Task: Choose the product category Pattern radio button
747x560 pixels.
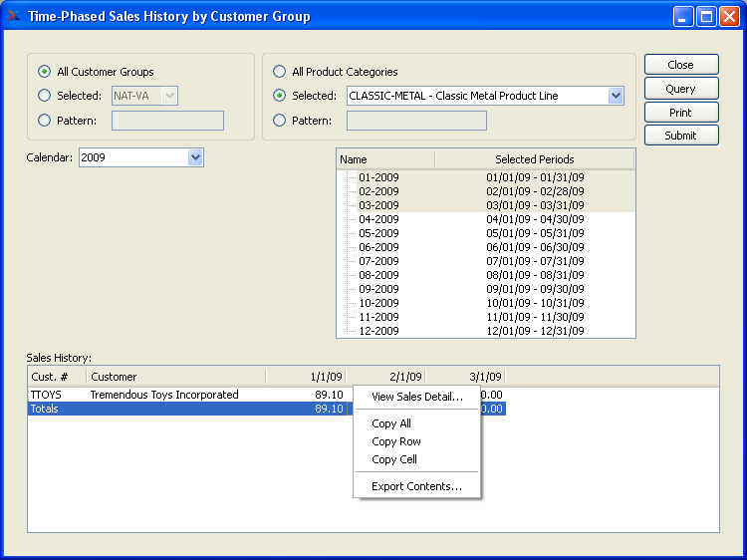Action: pos(279,121)
